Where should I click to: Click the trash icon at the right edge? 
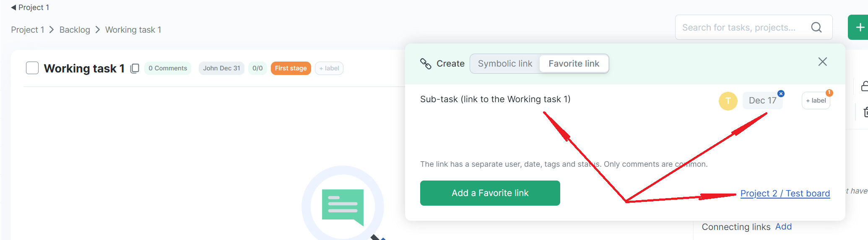864,112
